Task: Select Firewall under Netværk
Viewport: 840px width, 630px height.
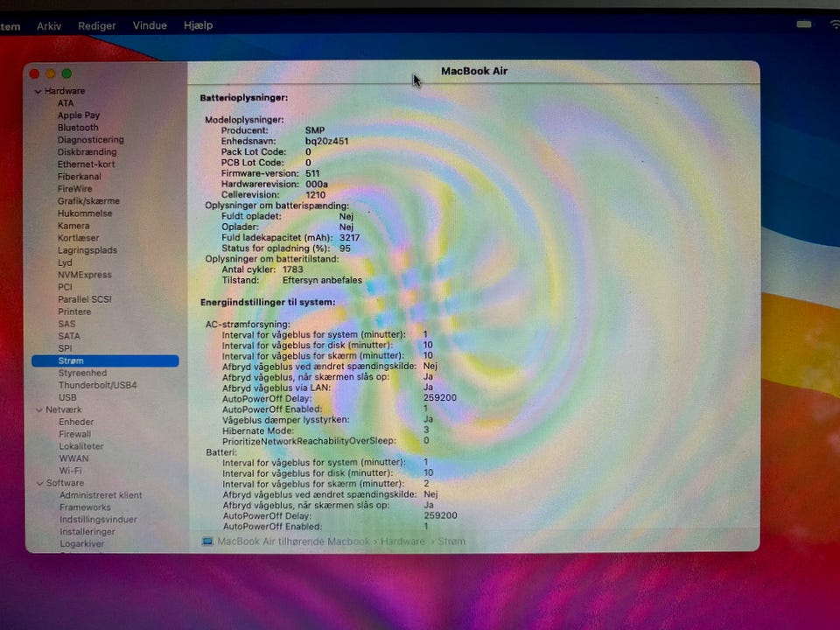Action: coord(75,435)
